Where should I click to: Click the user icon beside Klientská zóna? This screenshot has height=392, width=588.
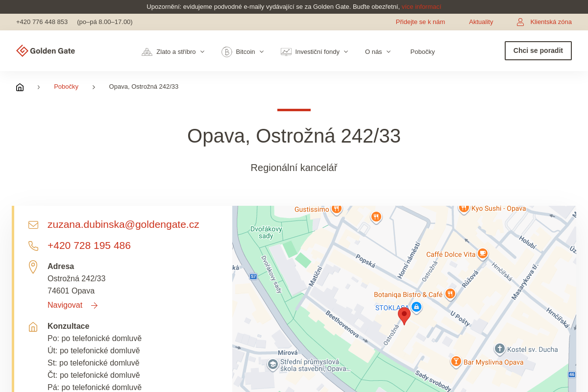coord(520,22)
